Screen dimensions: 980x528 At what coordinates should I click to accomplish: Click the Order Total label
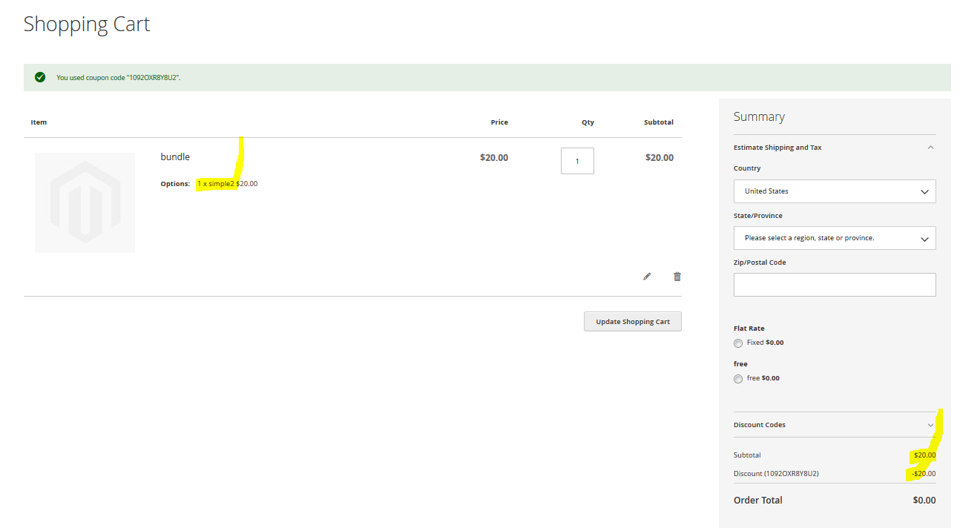[758, 501]
